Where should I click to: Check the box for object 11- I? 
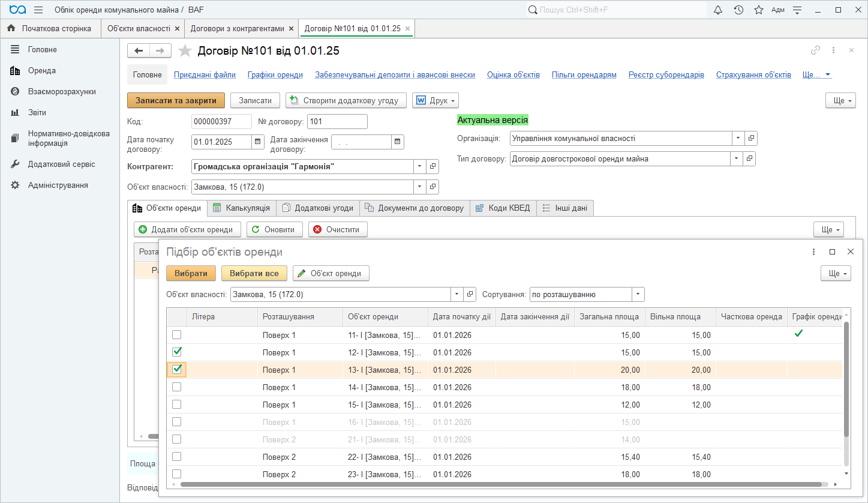tap(177, 335)
